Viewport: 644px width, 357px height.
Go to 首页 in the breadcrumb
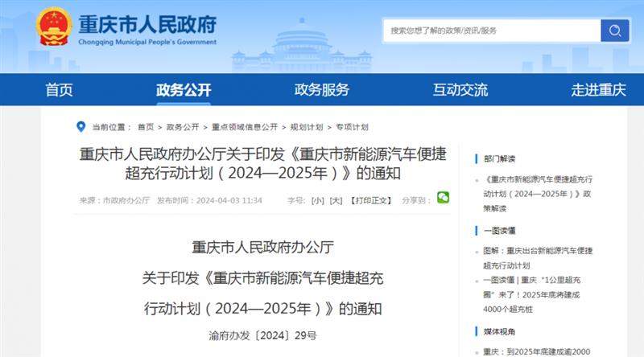(146, 127)
